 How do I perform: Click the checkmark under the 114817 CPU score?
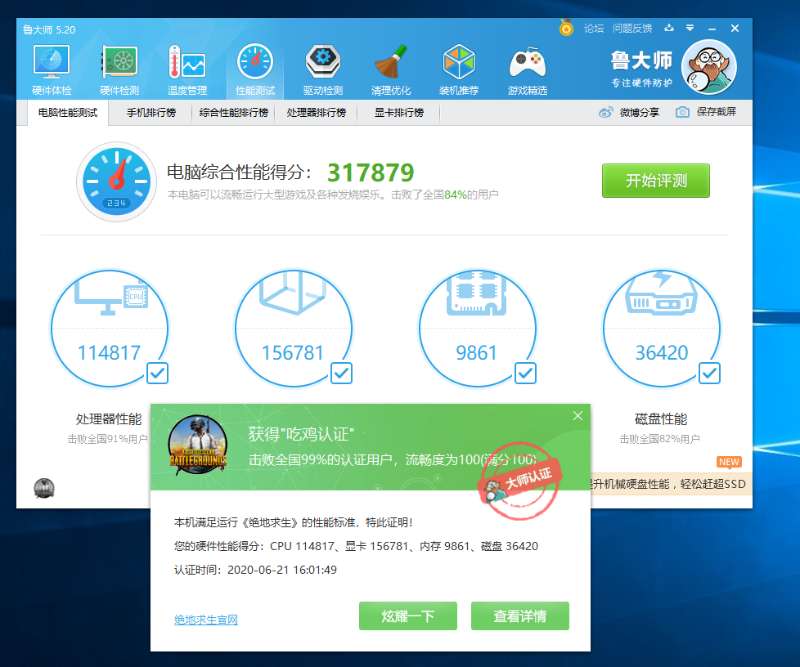(x=156, y=374)
